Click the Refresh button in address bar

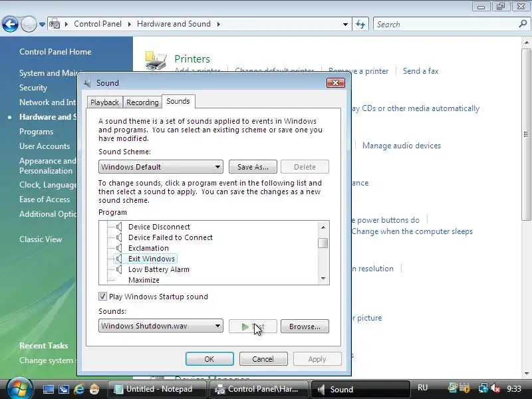[x=360, y=25]
